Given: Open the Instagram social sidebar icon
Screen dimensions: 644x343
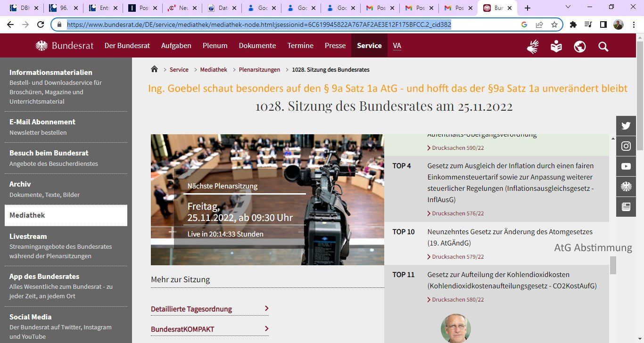Looking at the screenshot, I should point(626,146).
